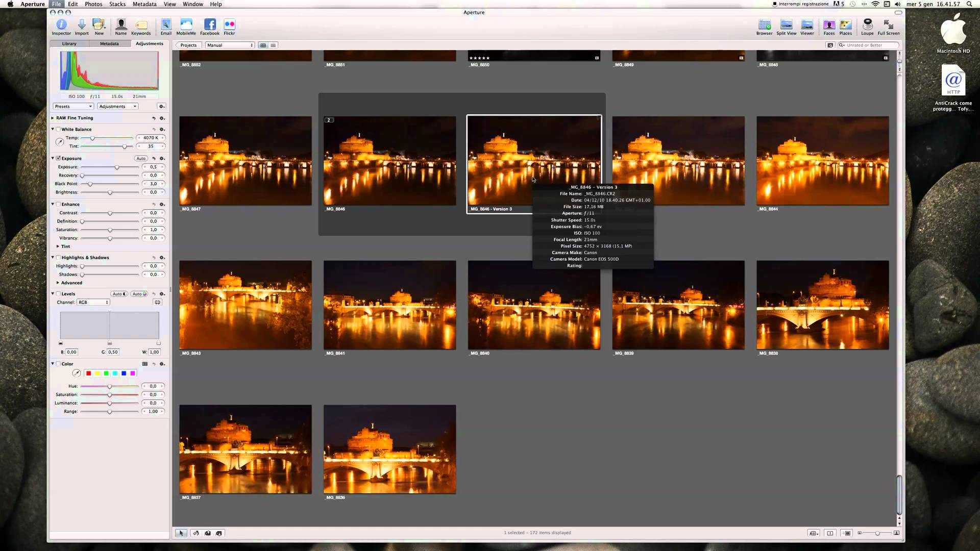Select thumbnail _MG_8847
980x551 pixels.
pos(246,161)
